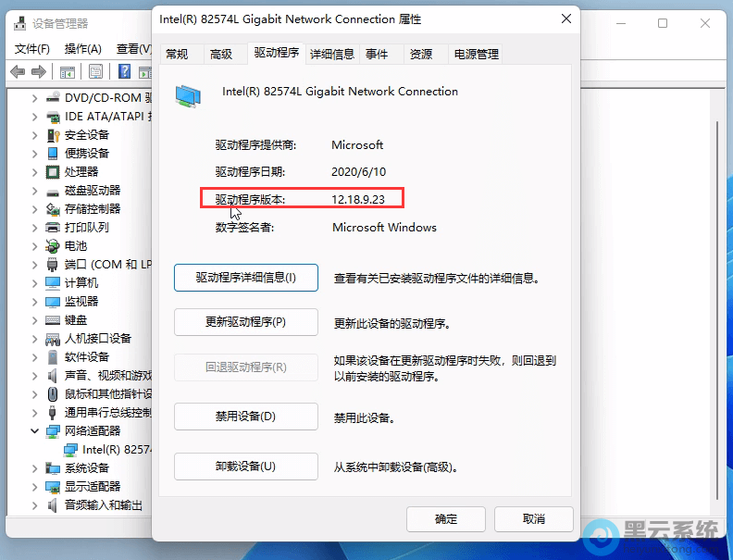This screenshot has height=560, width=733.
Task: Select the 电池 battery category icon
Action: (x=54, y=246)
